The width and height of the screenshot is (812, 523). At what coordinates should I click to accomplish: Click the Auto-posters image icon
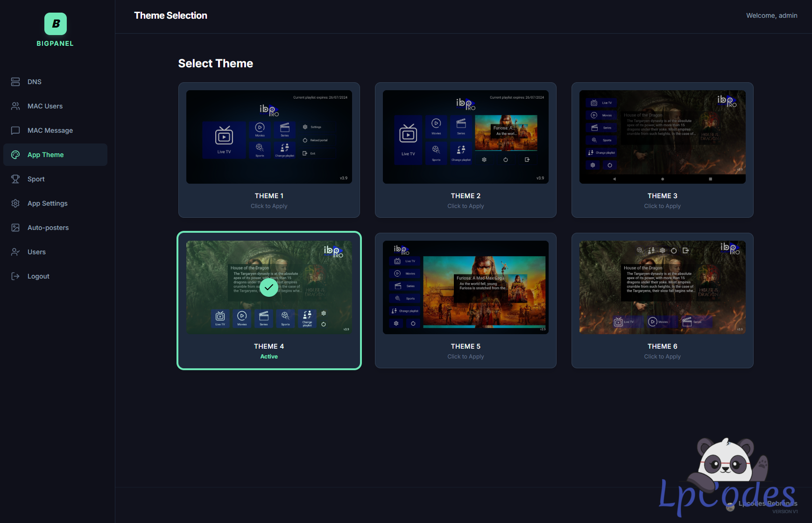15,228
